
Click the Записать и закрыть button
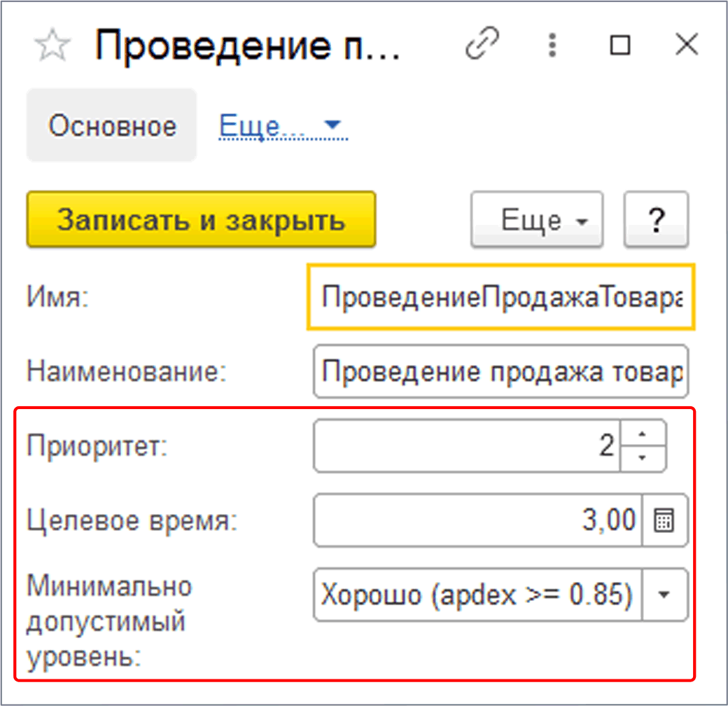click(x=201, y=220)
